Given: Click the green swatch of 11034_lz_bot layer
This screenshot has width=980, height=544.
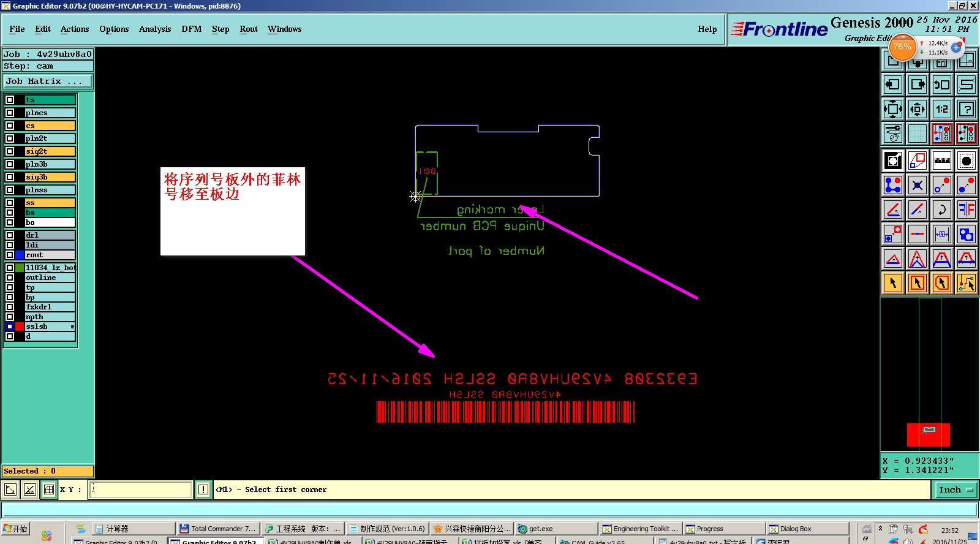Looking at the screenshot, I should click(x=20, y=268).
